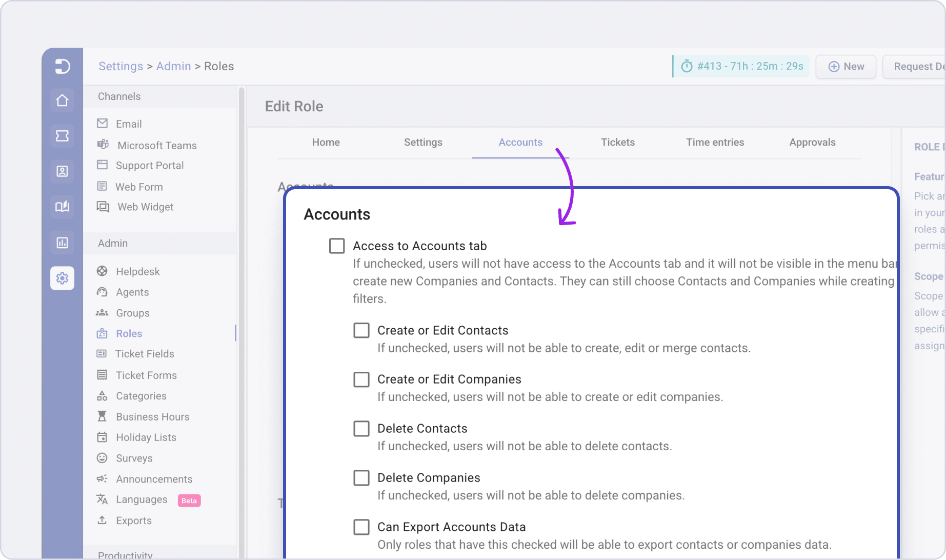Check Create or Edit Contacts

click(361, 330)
